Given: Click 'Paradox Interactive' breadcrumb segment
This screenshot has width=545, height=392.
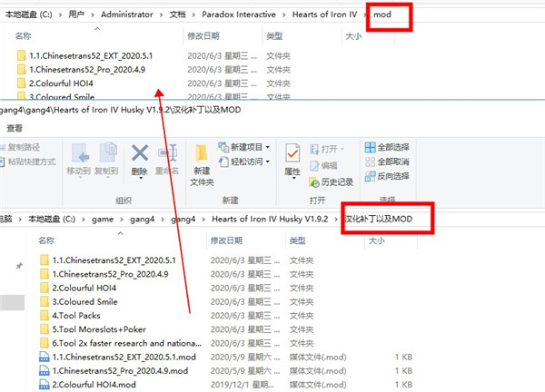Looking at the screenshot, I should (238, 15).
